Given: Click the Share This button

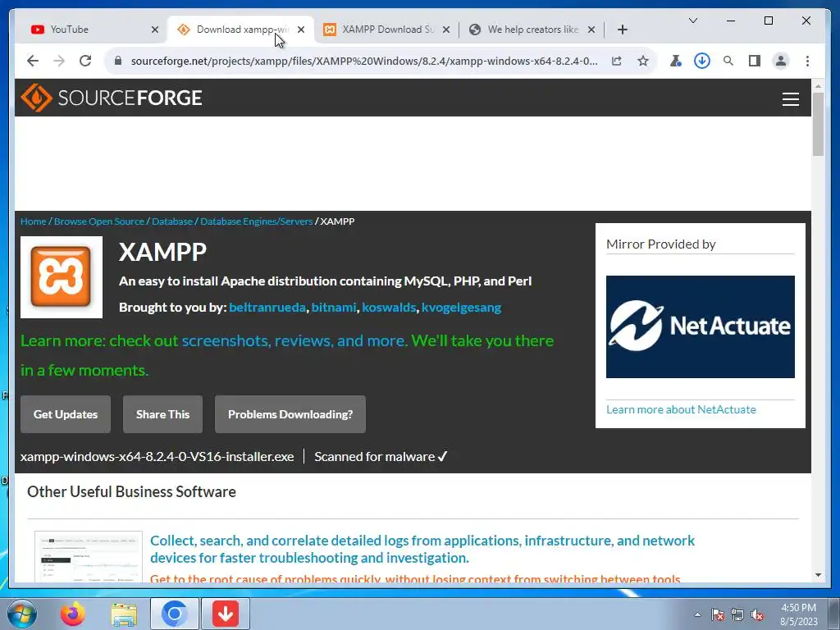Looking at the screenshot, I should click(163, 414).
